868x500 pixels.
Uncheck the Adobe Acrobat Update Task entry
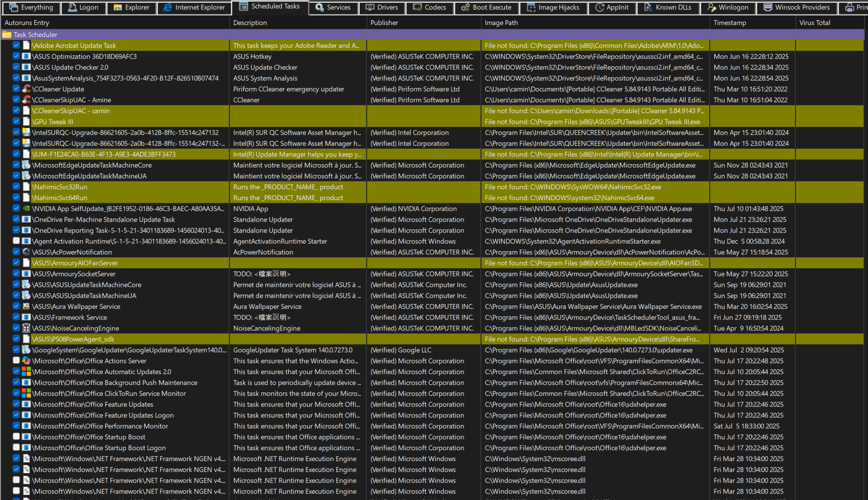coord(16,45)
